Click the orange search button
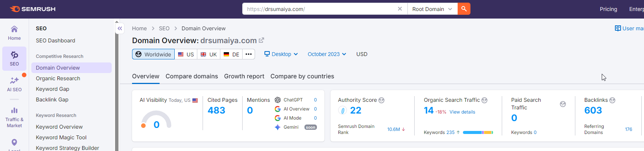 tap(464, 9)
